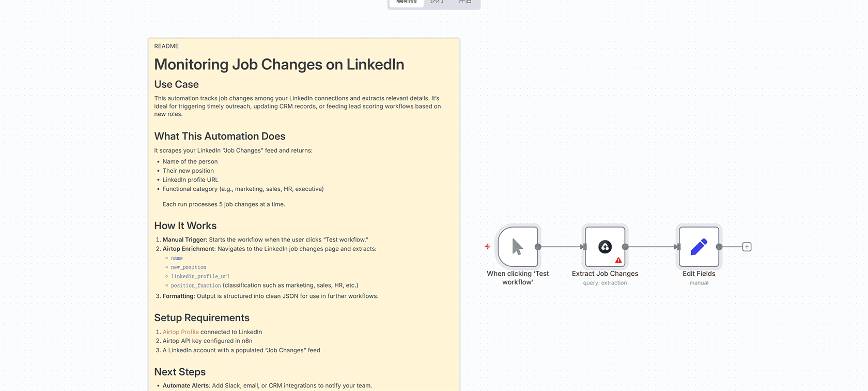Click the 'Extract Job Changes' node label

tap(605, 274)
